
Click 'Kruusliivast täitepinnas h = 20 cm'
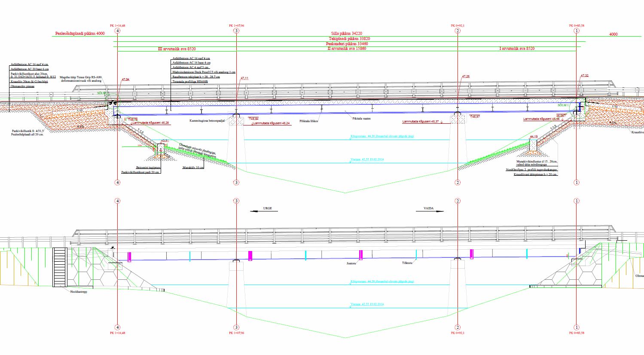(x=535, y=174)
